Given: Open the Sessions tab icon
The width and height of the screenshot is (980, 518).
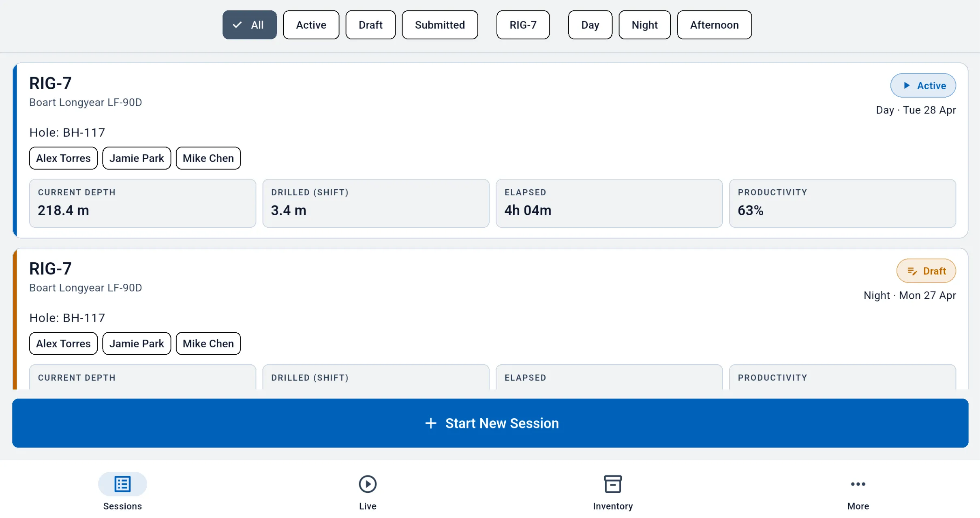Looking at the screenshot, I should pyautogui.click(x=122, y=484).
